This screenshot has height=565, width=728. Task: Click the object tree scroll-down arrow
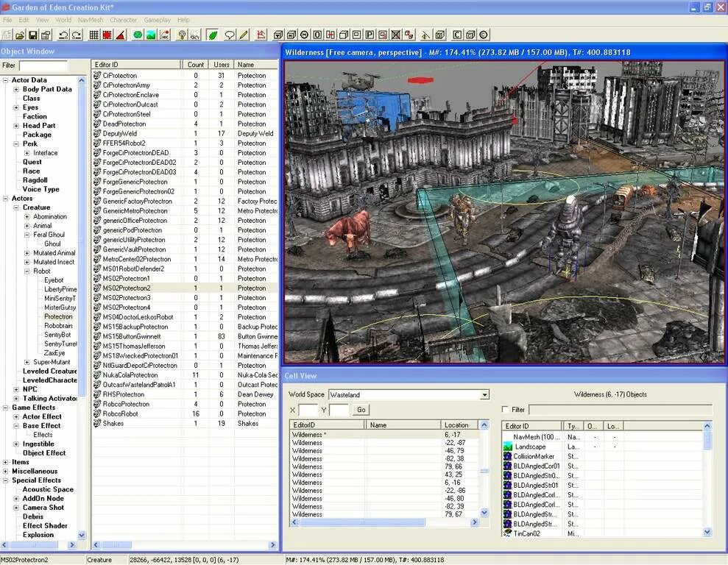click(82, 535)
